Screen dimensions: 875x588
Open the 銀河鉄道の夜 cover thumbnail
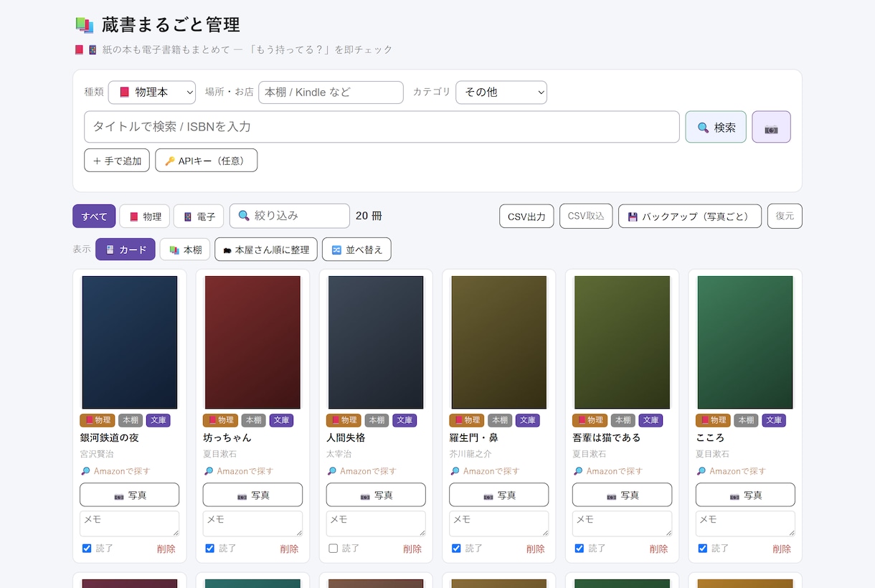[130, 343]
